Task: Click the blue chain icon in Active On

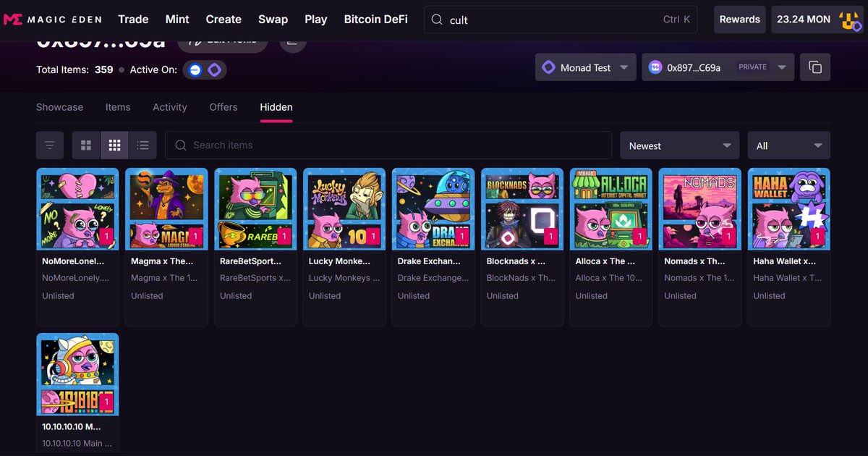Action: pyautogui.click(x=195, y=70)
